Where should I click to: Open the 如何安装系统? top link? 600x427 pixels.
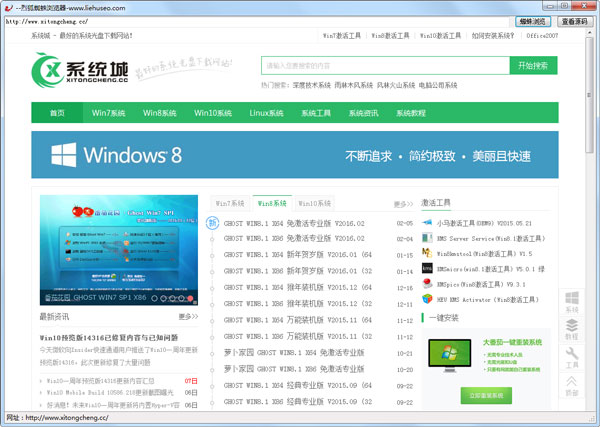(x=493, y=36)
